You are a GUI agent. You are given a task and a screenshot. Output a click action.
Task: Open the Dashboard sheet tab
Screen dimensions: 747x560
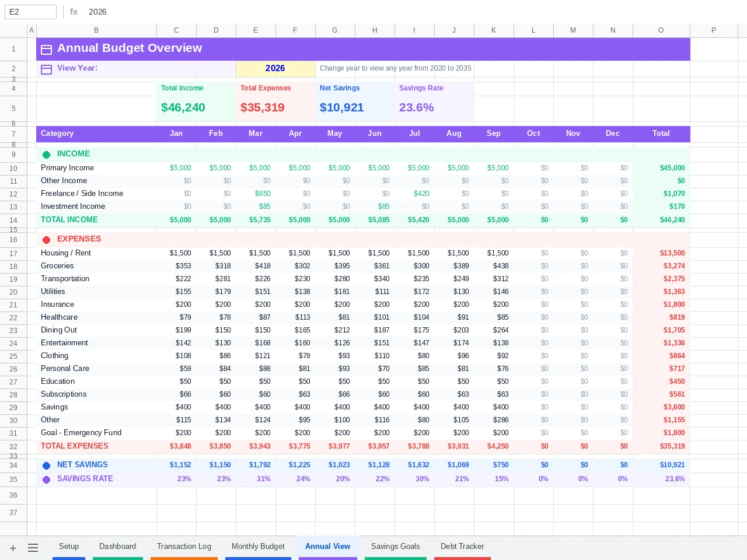(x=117, y=547)
